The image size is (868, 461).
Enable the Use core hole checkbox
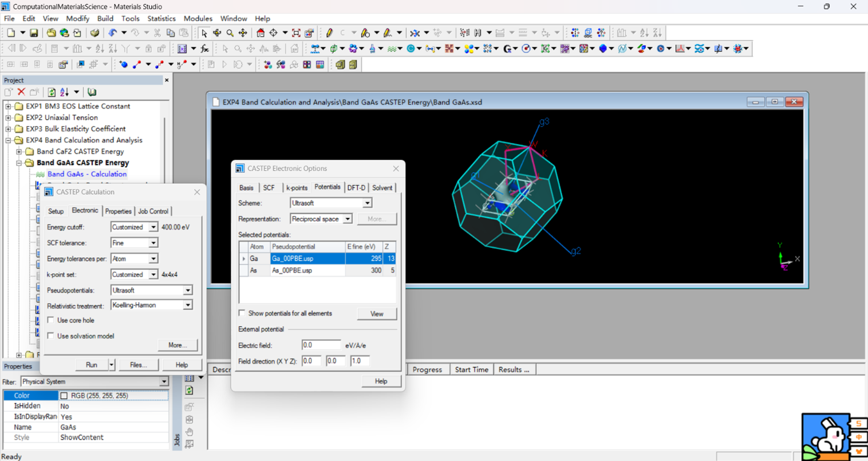click(x=51, y=320)
